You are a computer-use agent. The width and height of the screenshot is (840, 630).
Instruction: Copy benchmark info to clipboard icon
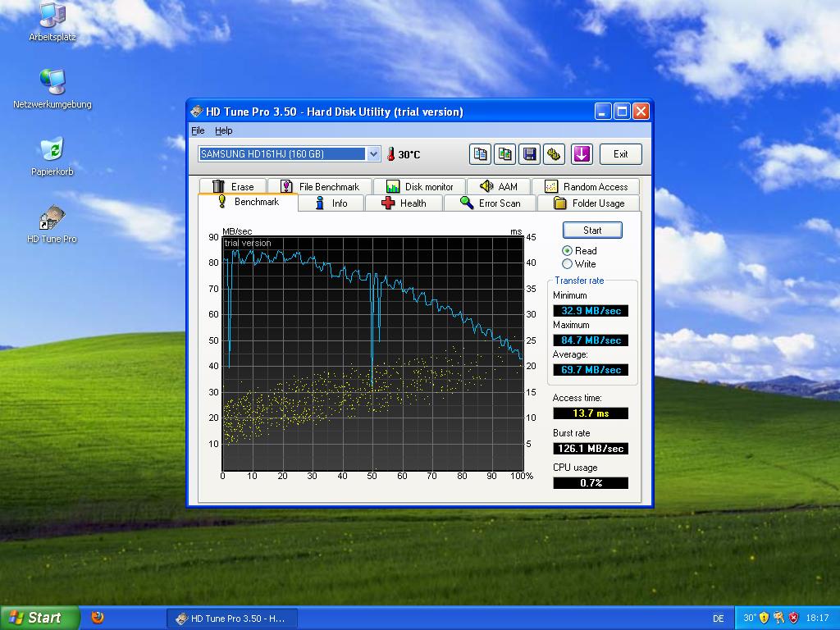coord(480,154)
